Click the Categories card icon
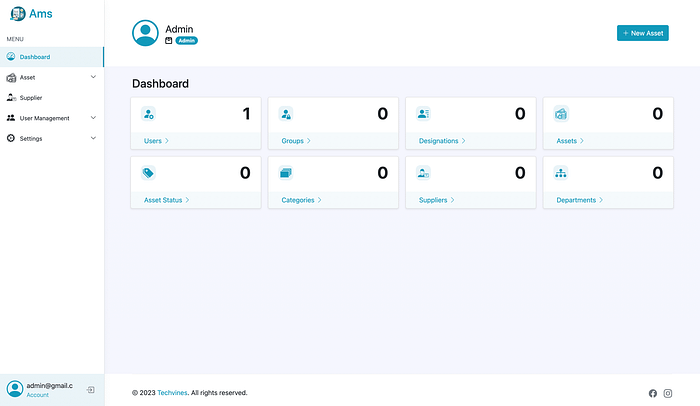Image resolution: width=700 pixels, height=406 pixels. pos(286,173)
